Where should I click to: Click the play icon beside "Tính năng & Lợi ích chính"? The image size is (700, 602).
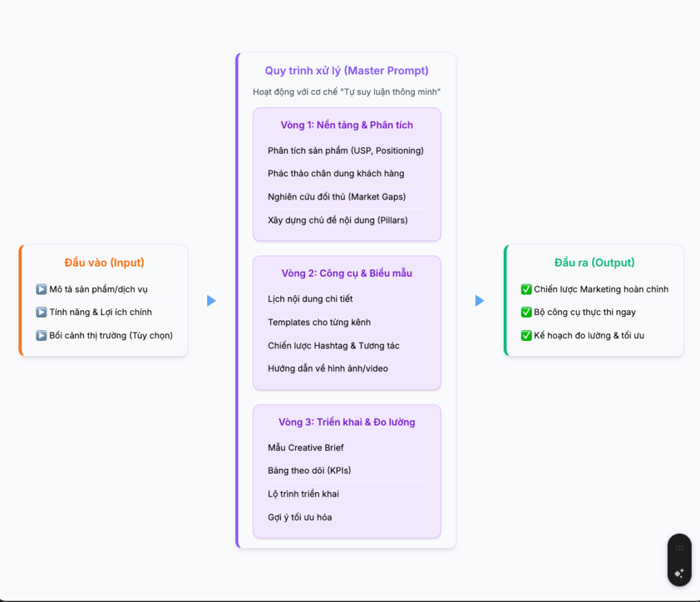(41, 312)
